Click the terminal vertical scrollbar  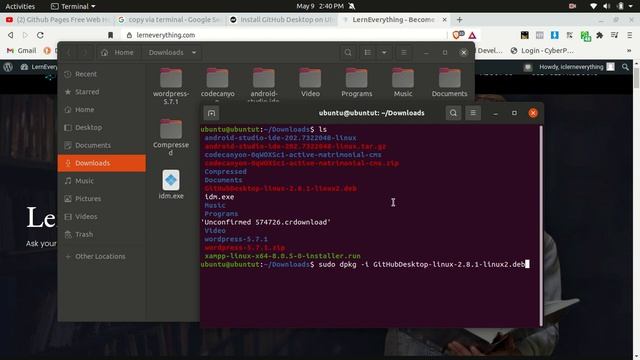[541, 225]
